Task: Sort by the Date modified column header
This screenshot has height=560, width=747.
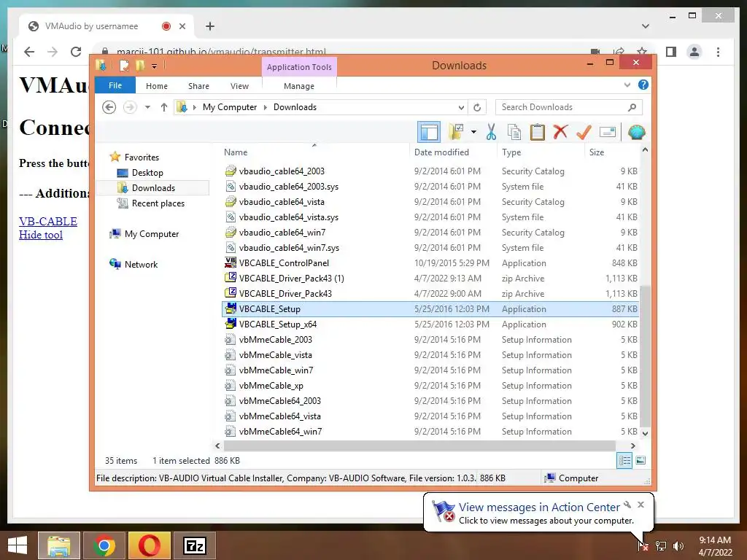Action: tap(453, 152)
